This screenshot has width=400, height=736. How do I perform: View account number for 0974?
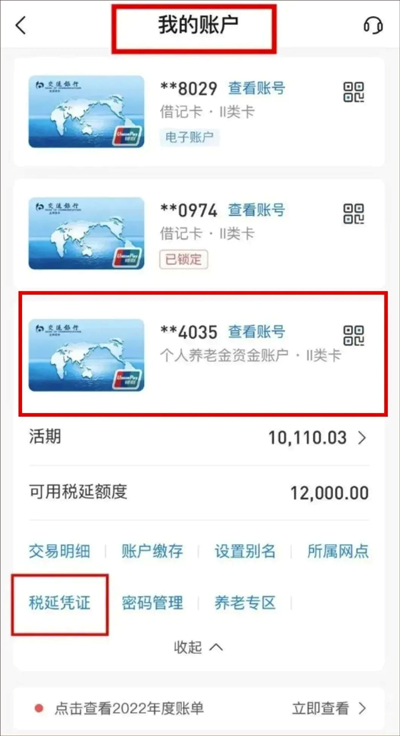pos(256,210)
